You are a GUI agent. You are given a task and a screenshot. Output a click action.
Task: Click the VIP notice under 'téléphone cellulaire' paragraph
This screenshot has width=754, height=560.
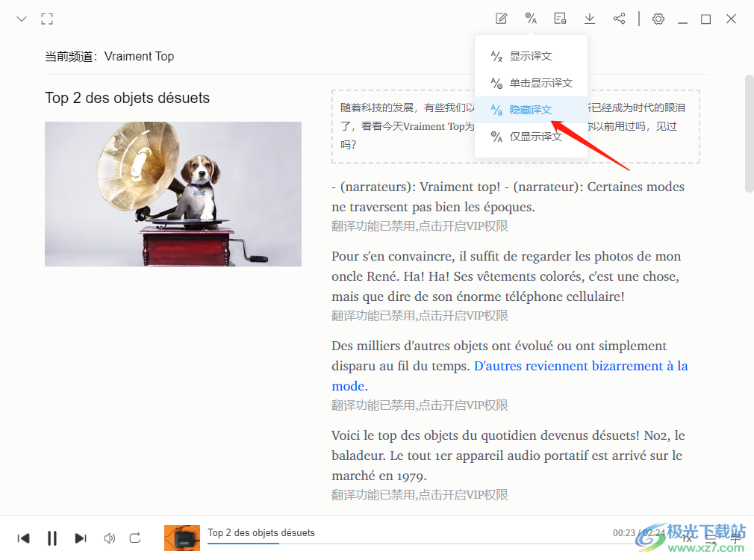click(x=420, y=316)
